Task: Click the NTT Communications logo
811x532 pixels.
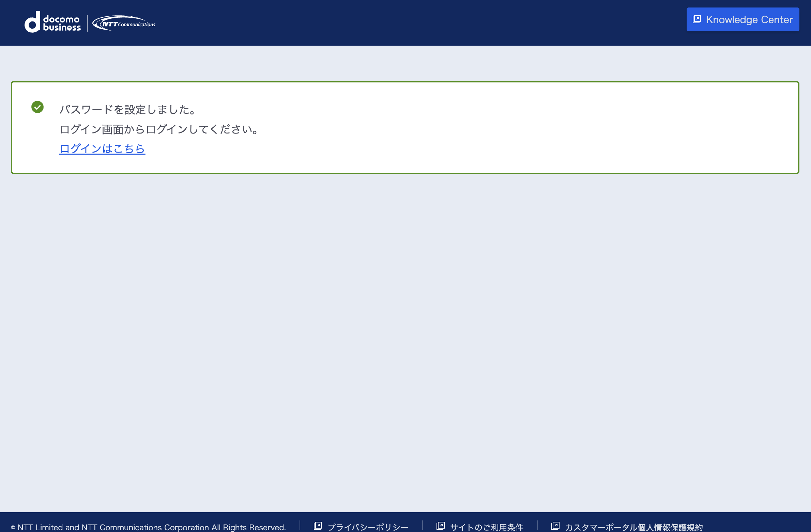Action: coord(124,23)
